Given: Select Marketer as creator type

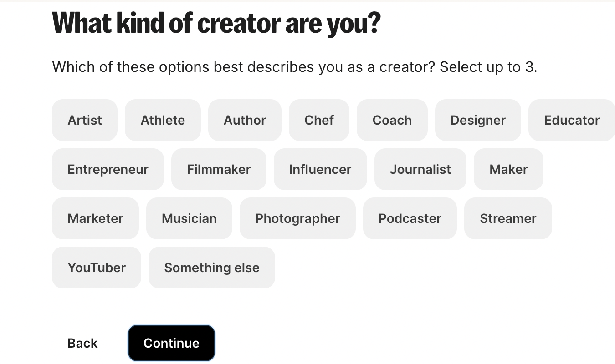Looking at the screenshot, I should (95, 218).
